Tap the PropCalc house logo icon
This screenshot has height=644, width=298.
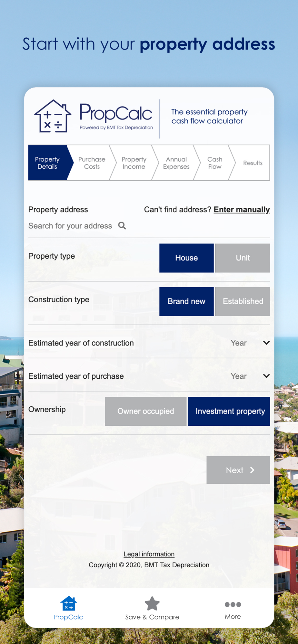pos(53,116)
